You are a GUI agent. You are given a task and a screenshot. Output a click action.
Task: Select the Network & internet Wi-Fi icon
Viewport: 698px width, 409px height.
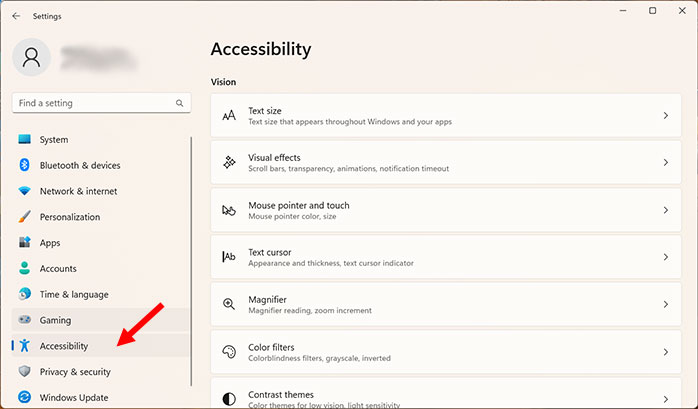24,191
